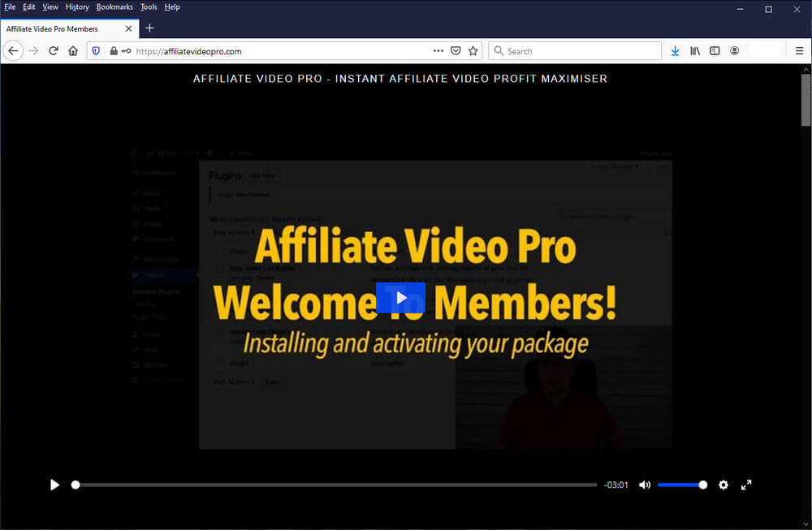The height and width of the screenshot is (530, 812).
Task: Reload the current page
Action: [x=54, y=50]
